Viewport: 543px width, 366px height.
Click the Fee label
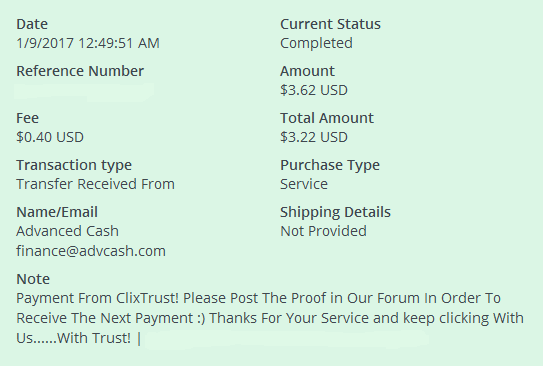[x=27, y=118]
